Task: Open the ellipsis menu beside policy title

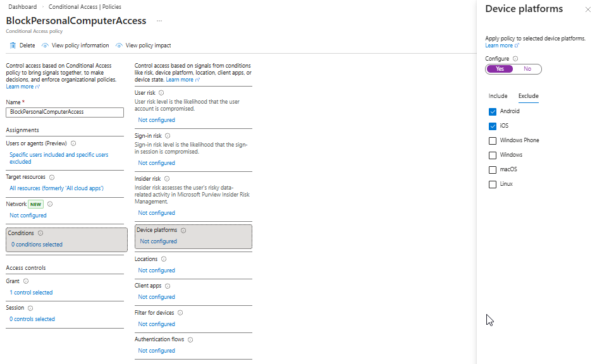Action: 159,21
